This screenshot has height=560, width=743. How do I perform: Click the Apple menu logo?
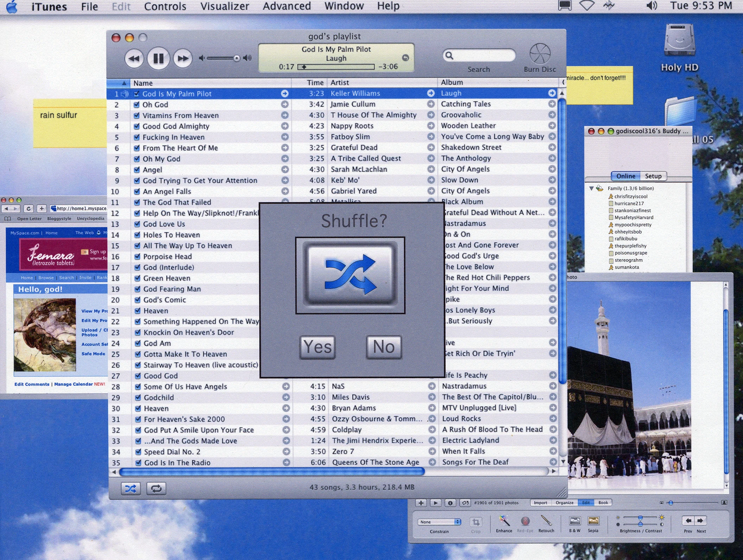pyautogui.click(x=12, y=7)
